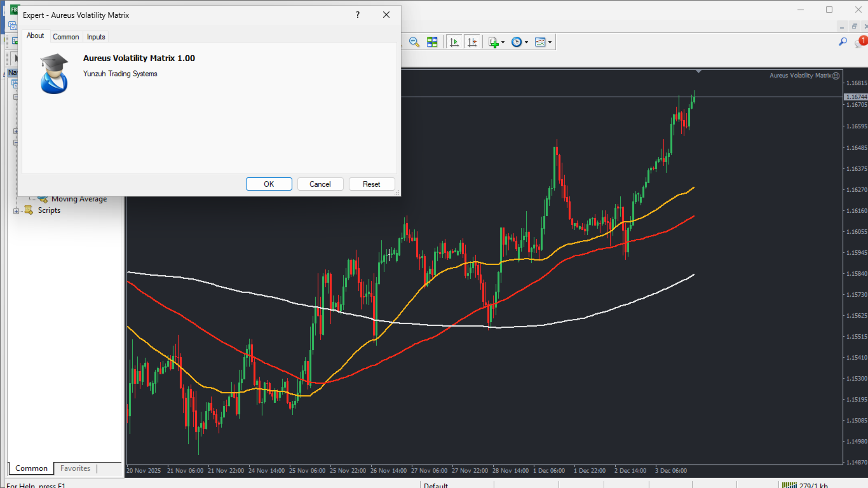Expand the Scripts tree node

(17, 211)
